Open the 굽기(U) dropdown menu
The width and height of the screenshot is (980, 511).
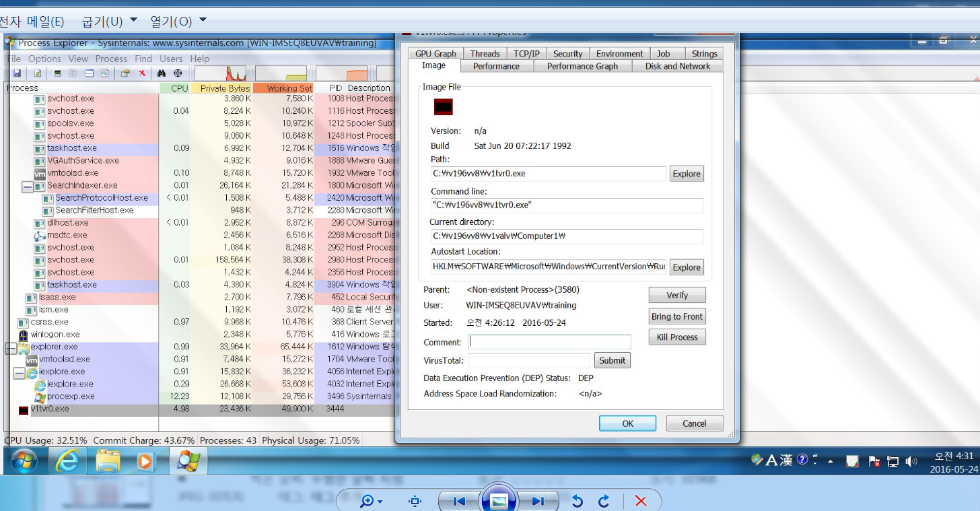click(x=110, y=21)
